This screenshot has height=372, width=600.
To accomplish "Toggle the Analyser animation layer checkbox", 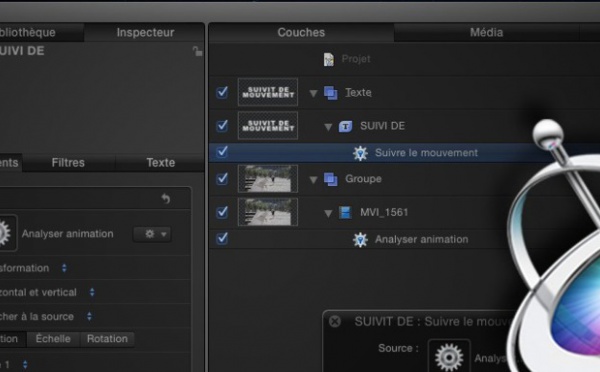I will pos(222,238).
